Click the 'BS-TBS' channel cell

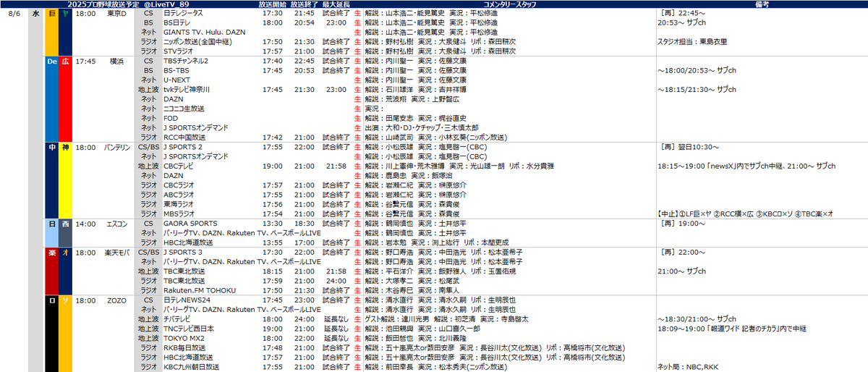[176, 71]
